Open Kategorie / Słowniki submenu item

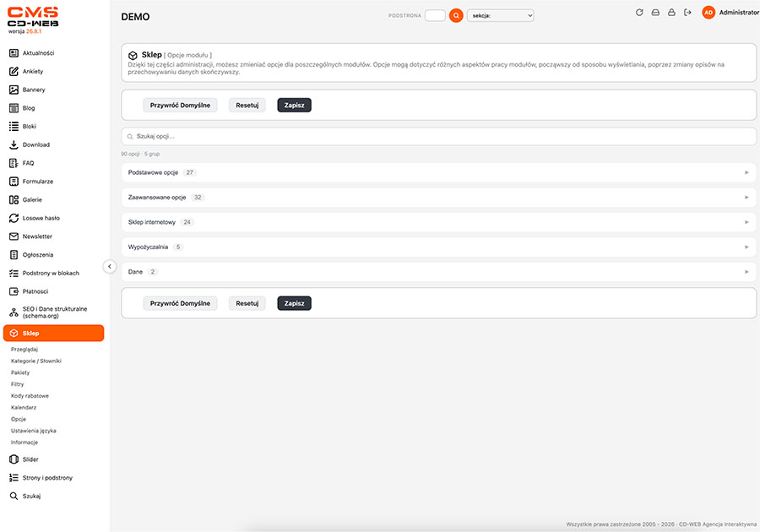tap(35, 361)
